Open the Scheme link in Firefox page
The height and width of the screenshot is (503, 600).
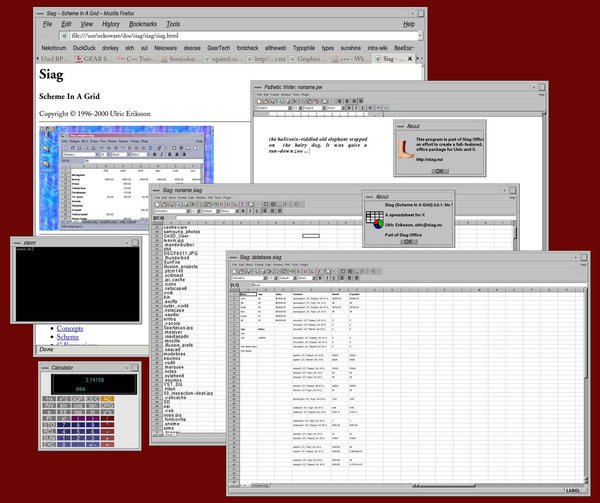[x=68, y=337]
